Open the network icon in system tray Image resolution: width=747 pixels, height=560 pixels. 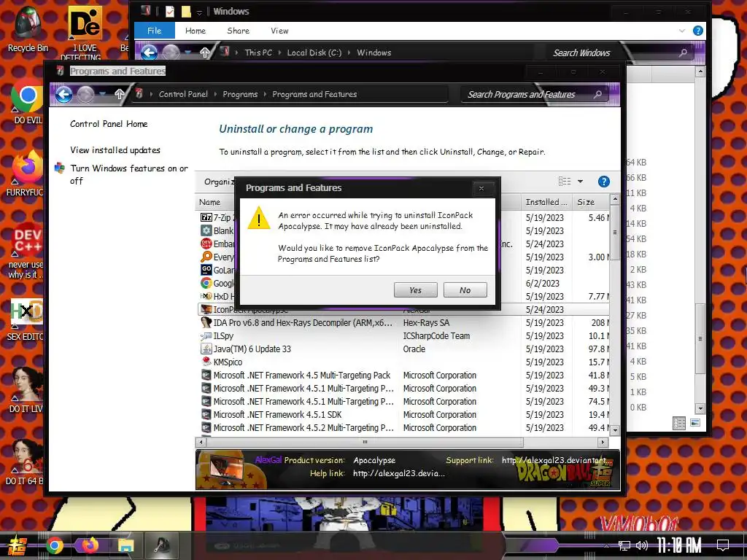click(624, 545)
